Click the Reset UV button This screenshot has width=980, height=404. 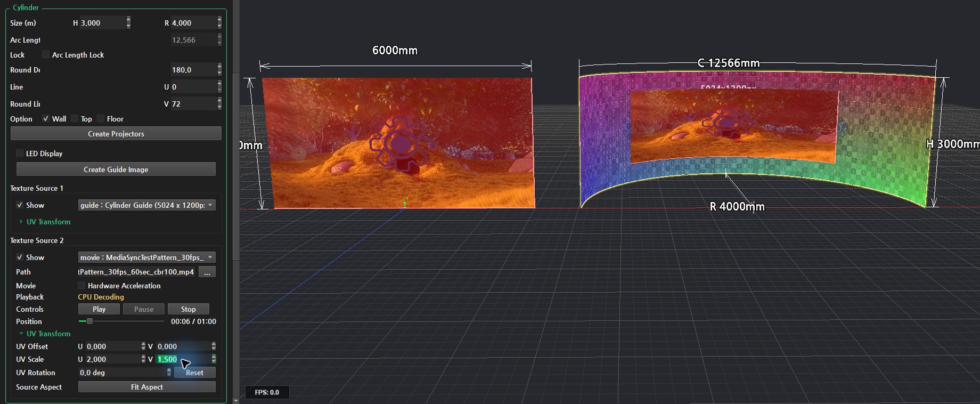(x=194, y=373)
